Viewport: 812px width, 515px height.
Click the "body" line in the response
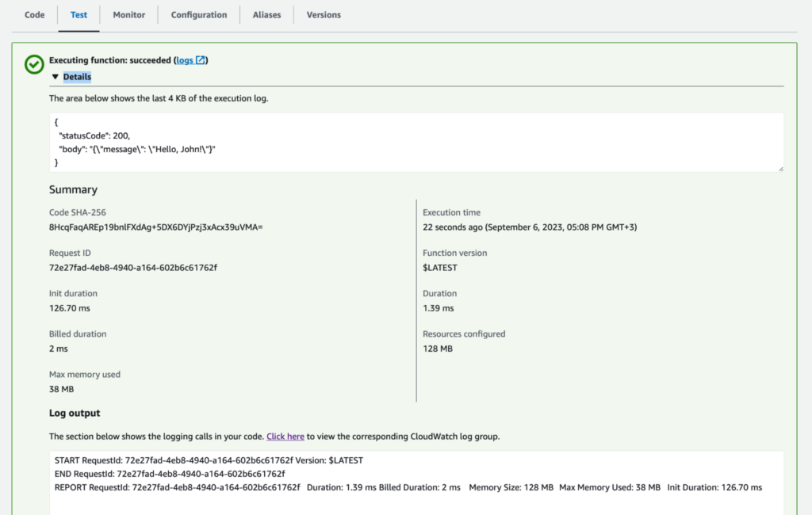pyautogui.click(x=136, y=149)
